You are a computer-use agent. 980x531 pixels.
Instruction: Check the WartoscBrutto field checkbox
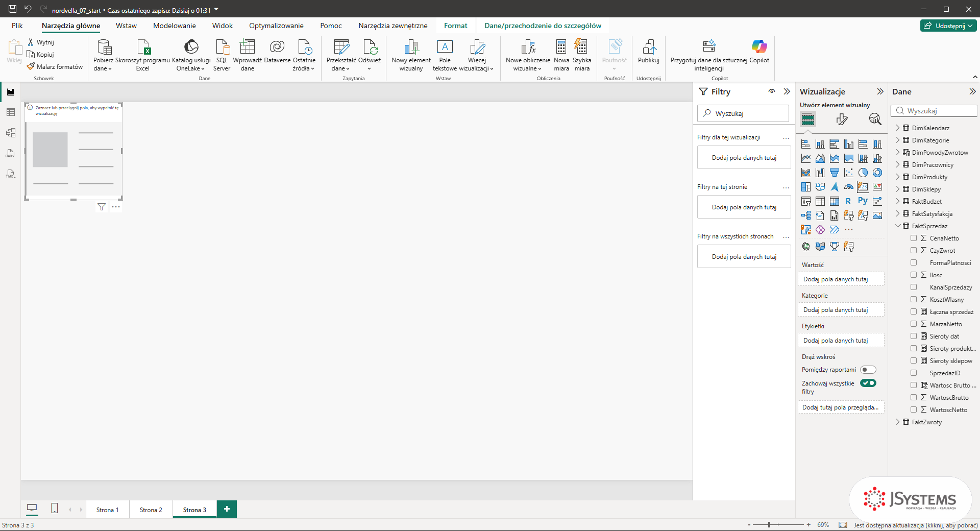914,397
